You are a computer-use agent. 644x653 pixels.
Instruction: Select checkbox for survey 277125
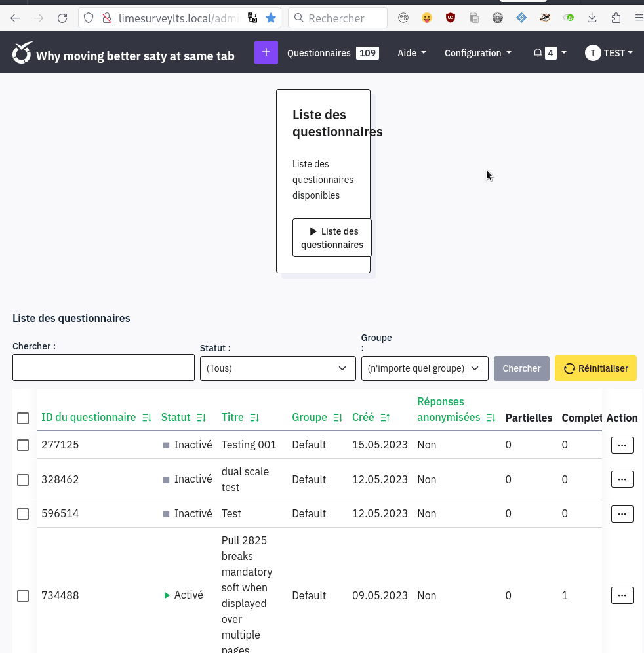pyautogui.click(x=23, y=445)
